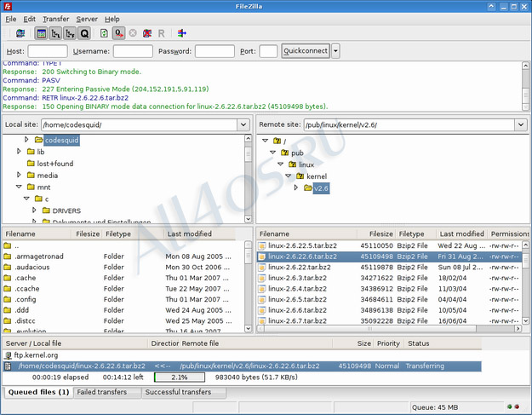Click the 2.1% transfer progress bar
532x415 pixels.
pyautogui.click(x=180, y=378)
